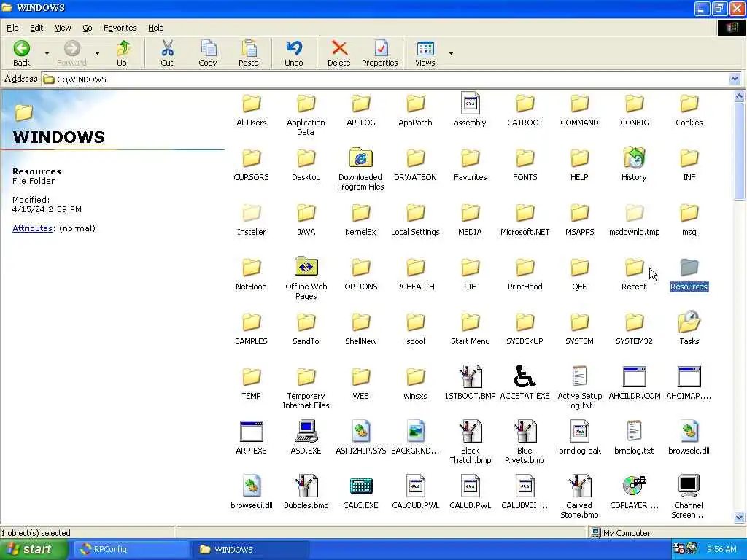Click the system tray clock

click(721, 550)
